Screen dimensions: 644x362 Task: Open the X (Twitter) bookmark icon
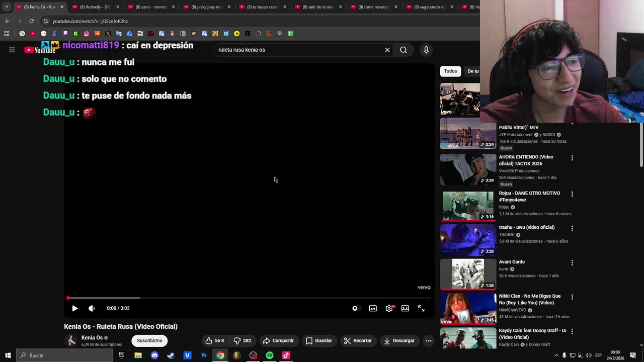(108, 34)
